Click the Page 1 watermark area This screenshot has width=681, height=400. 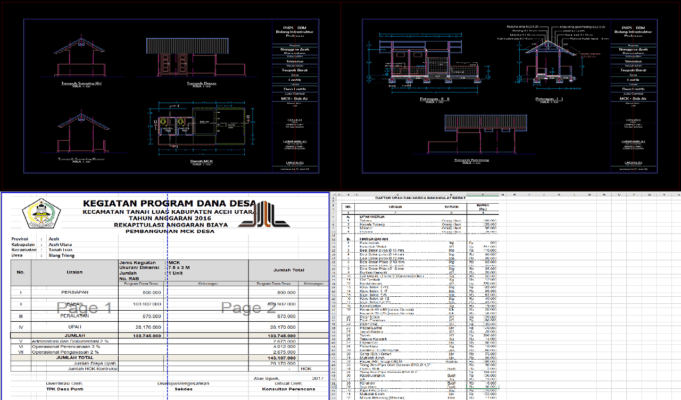[x=85, y=308]
